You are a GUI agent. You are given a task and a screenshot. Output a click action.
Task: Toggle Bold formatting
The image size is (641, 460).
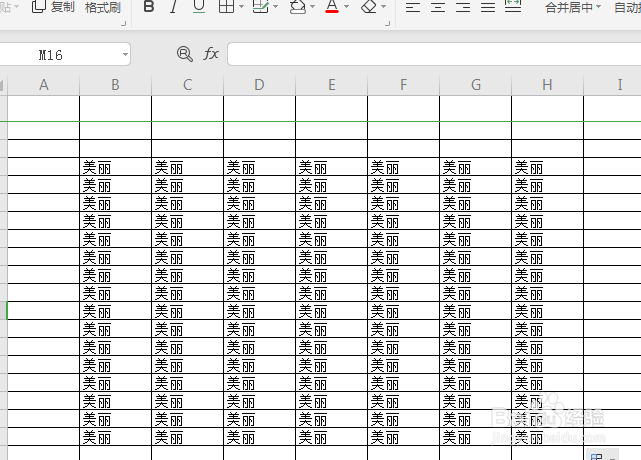pos(149,6)
